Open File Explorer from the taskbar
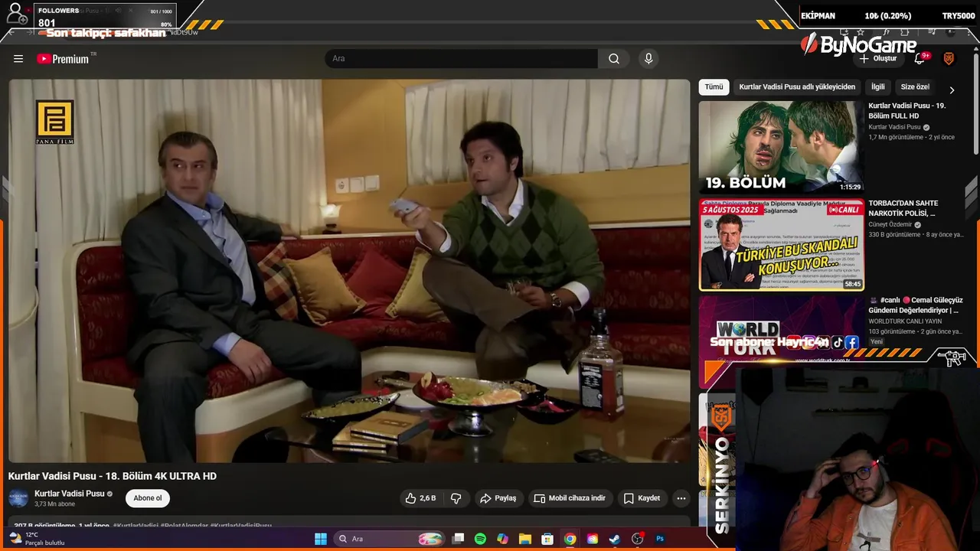The height and width of the screenshot is (551, 980). pos(525,539)
